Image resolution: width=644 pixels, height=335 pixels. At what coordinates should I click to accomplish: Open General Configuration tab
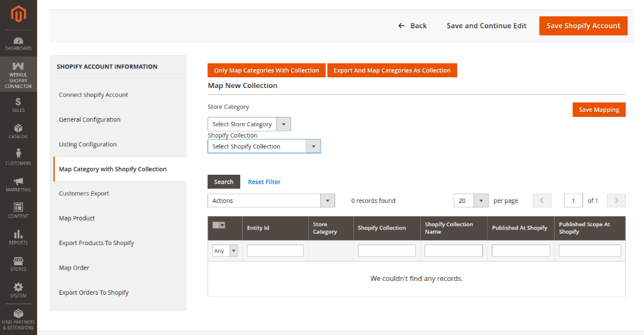(x=89, y=119)
